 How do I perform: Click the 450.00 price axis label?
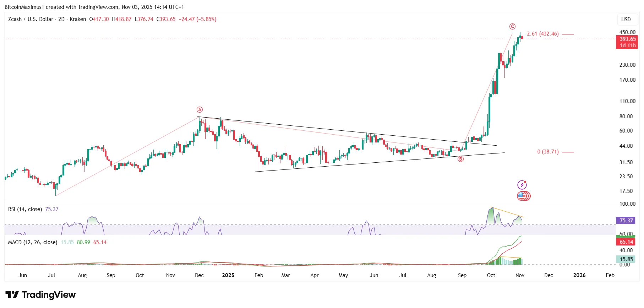(627, 32)
